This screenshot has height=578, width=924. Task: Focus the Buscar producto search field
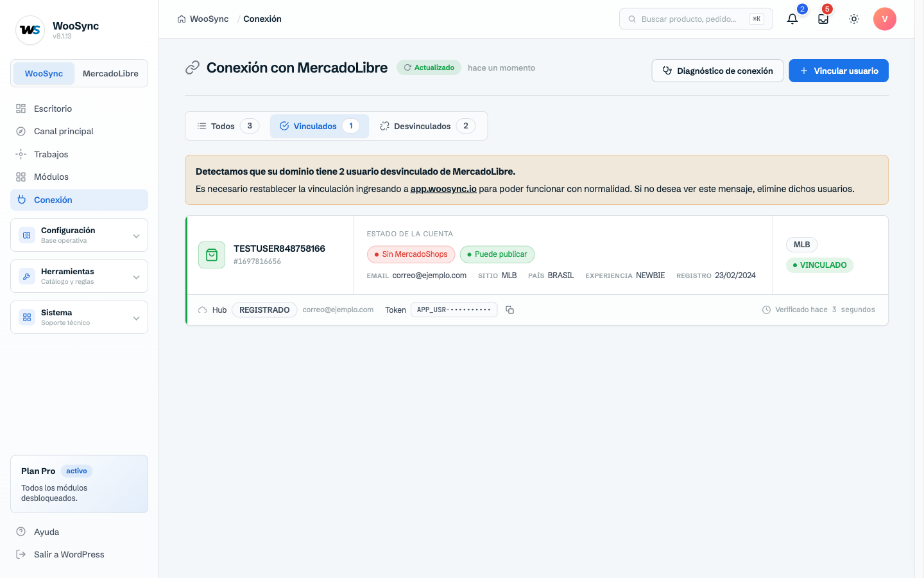(x=696, y=19)
